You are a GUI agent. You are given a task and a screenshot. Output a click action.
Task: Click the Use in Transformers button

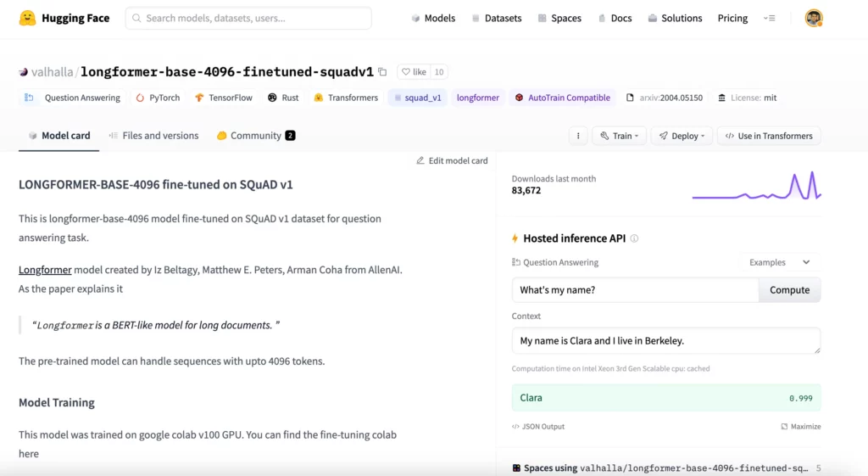click(x=769, y=136)
